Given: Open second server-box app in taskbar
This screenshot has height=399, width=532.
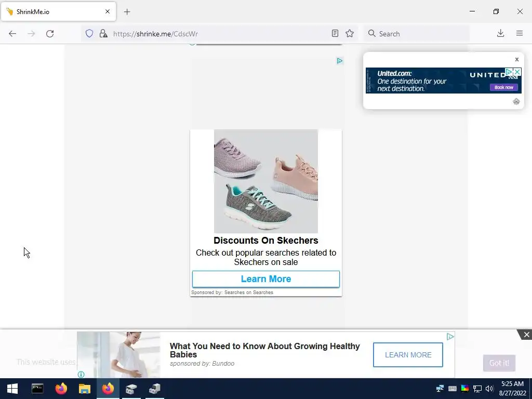Looking at the screenshot, I should click(x=155, y=389).
